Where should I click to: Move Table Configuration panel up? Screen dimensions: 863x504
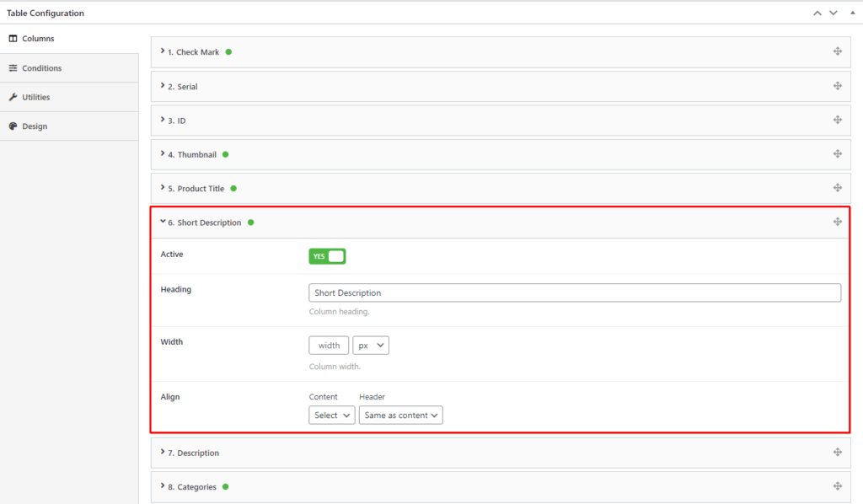point(817,13)
